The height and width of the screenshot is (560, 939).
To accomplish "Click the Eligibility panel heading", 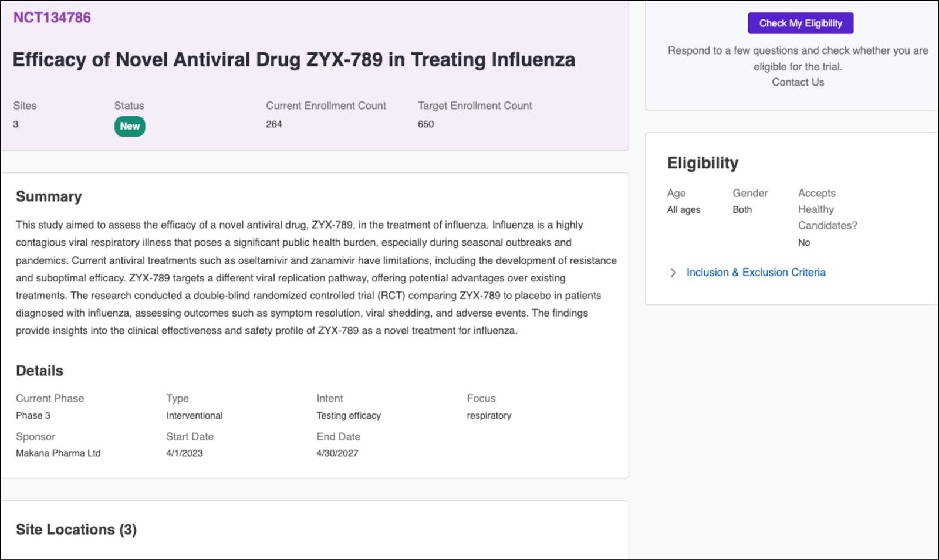I will click(702, 163).
